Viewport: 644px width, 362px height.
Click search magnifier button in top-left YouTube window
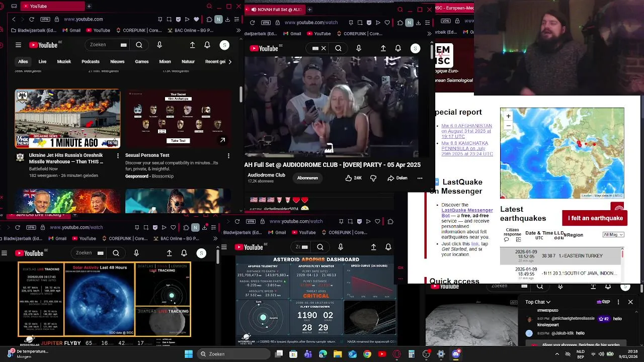[x=139, y=45]
